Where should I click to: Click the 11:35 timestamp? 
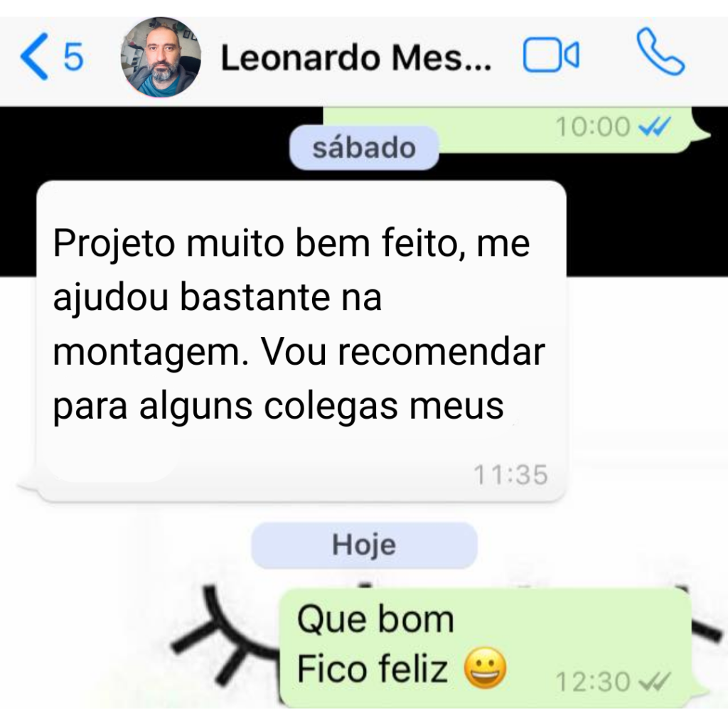[x=510, y=474]
